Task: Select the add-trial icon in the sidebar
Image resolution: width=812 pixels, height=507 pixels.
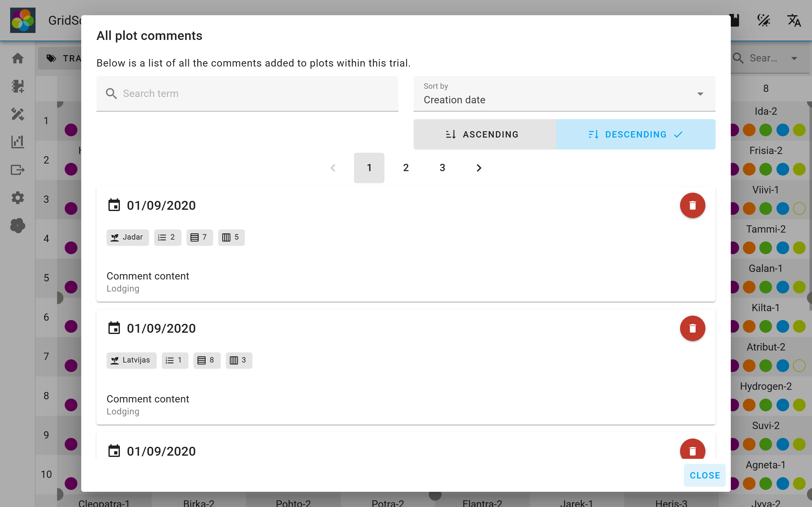Action: [17, 87]
